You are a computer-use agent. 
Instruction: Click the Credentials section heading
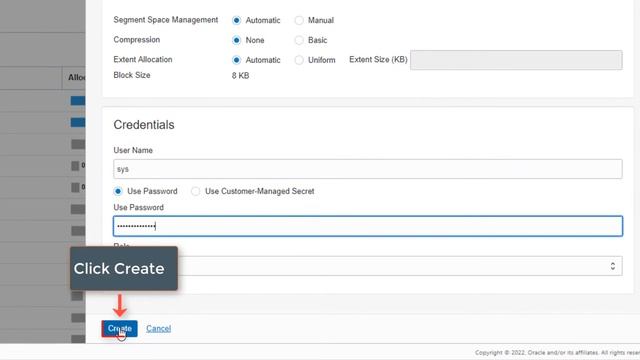[x=144, y=125]
